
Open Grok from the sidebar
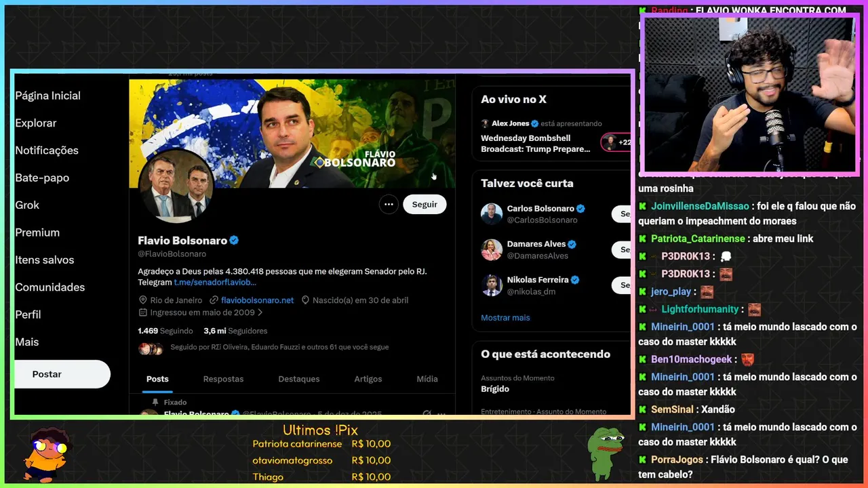tap(27, 205)
